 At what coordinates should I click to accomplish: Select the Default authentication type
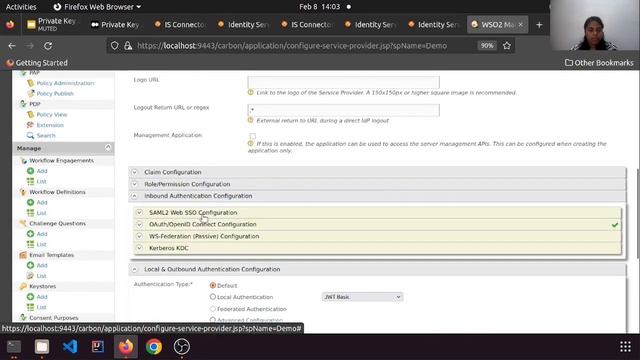[213, 285]
